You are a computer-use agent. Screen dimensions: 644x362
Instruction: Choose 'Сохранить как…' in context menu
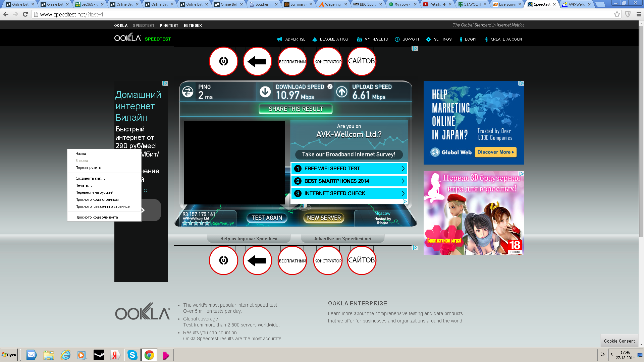pyautogui.click(x=104, y=178)
